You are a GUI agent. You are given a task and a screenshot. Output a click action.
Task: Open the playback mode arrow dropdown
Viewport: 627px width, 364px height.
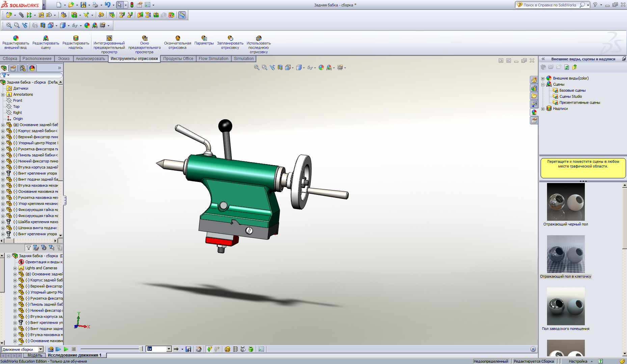click(x=182, y=349)
